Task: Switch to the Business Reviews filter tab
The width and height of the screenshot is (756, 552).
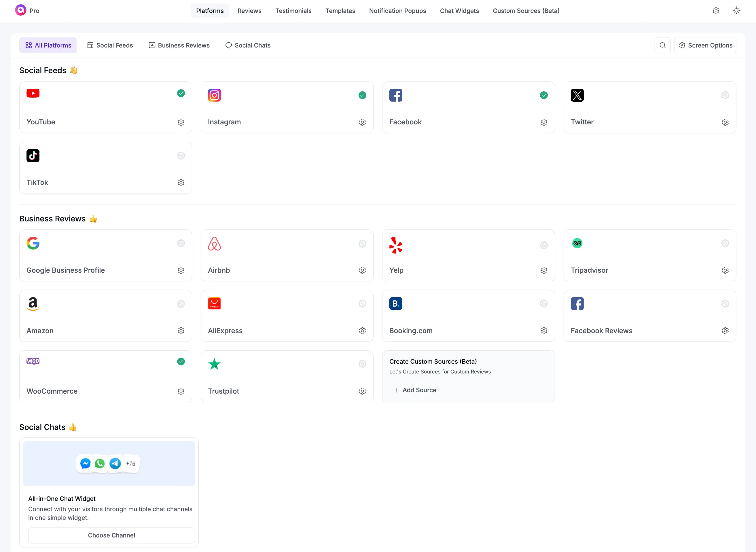Action: pos(179,45)
